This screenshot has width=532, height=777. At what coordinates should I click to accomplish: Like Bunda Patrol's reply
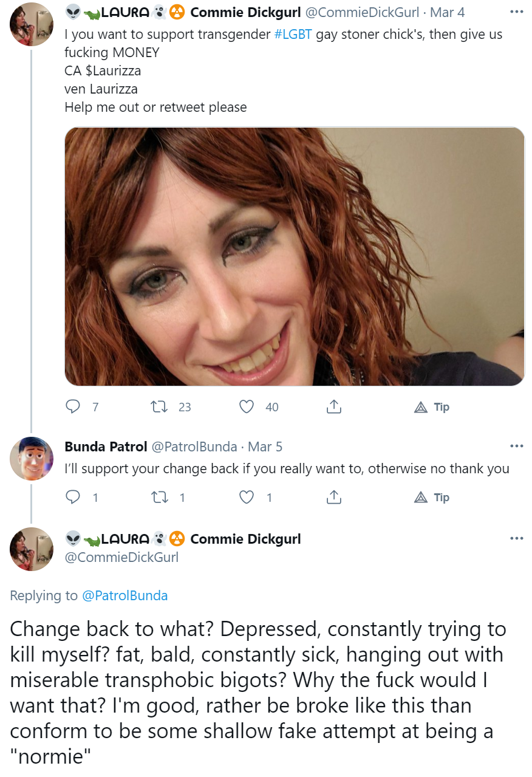point(247,498)
